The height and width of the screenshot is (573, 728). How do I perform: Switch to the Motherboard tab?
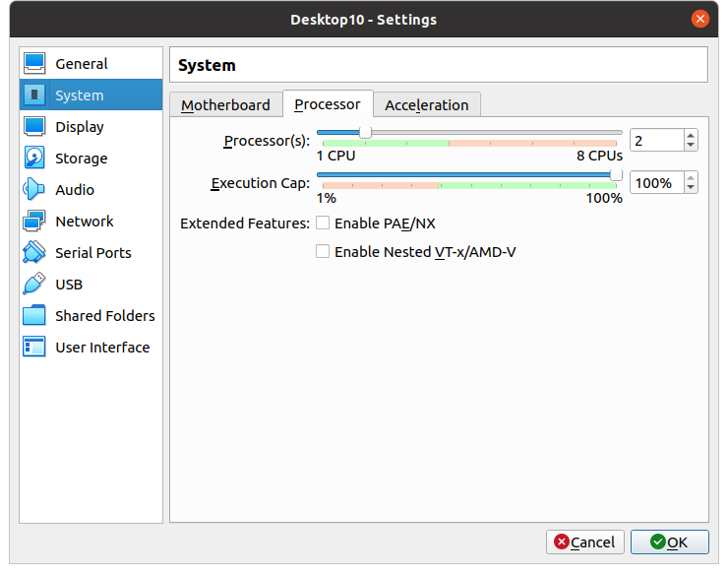pyautogui.click(x=225, y=105)
